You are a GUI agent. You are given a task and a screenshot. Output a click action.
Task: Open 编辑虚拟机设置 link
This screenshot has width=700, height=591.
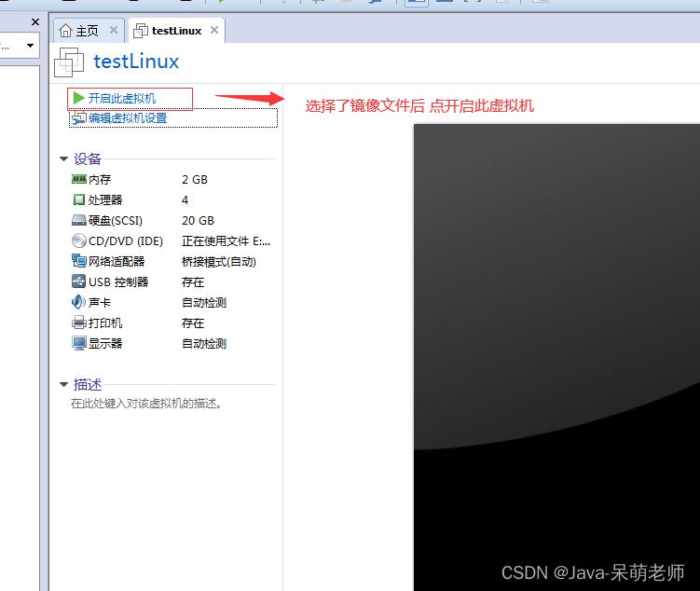pyautogui.click(x=128, y=117)
